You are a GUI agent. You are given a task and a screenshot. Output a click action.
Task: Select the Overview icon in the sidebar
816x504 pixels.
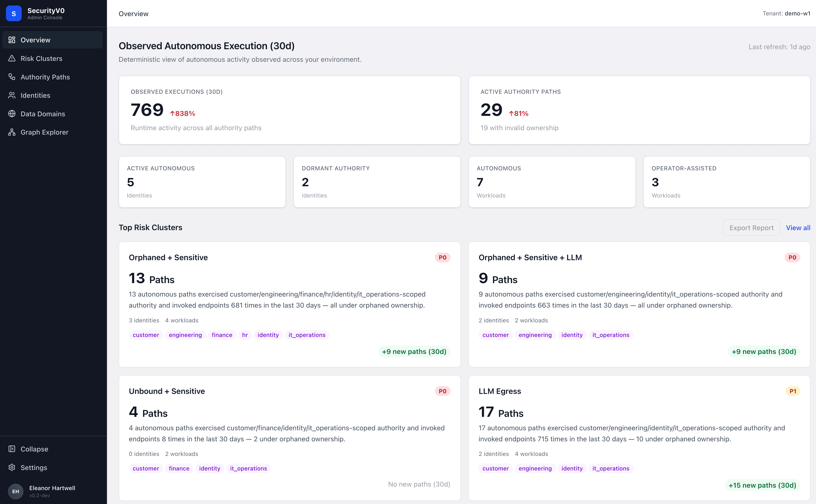(12, 40)
